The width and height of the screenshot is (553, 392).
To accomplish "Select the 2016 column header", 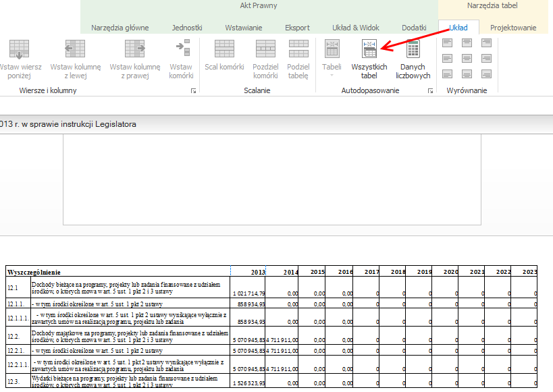I will pyautogui.click(x=339, y=271).
